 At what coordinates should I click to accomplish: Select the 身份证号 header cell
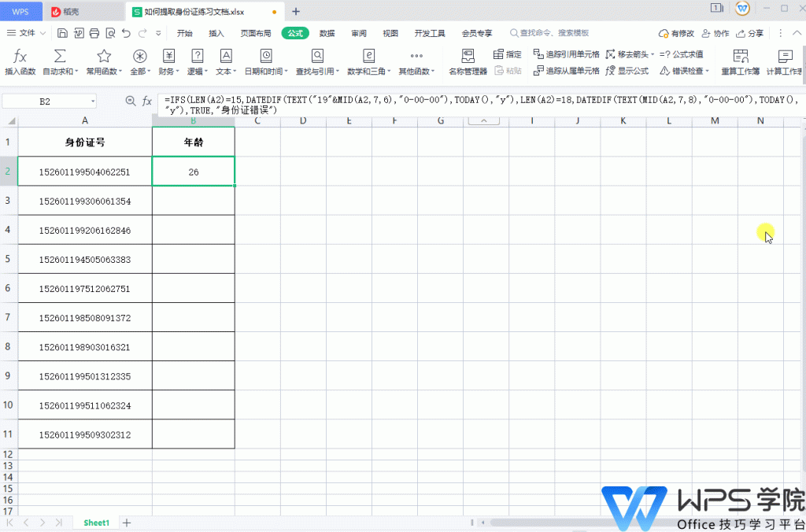point(85,142)
